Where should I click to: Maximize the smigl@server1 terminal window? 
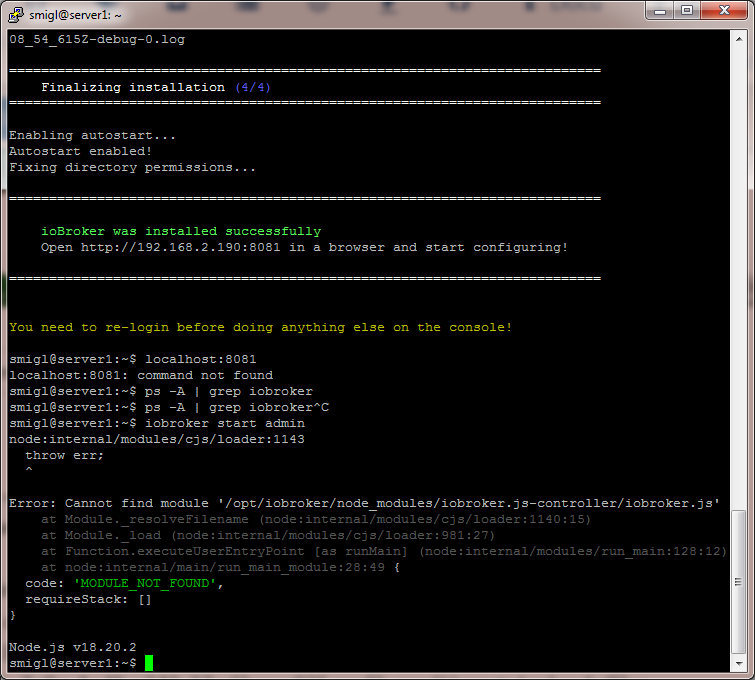687,11
